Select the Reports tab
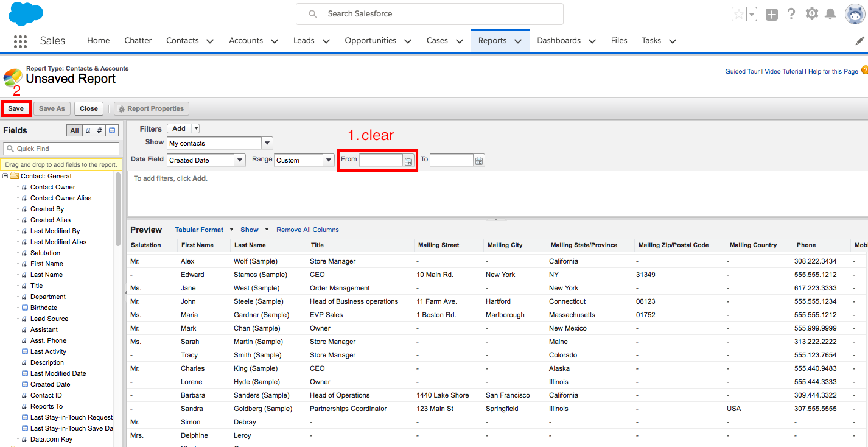The height and width of the screenshot is (447, 868). pos(492,41)
